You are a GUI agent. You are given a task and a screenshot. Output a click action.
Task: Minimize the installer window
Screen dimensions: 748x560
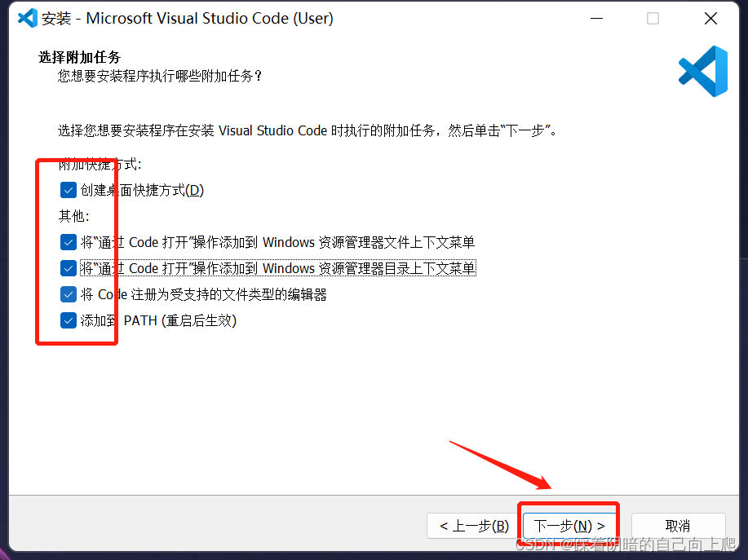tap(597, 19)
